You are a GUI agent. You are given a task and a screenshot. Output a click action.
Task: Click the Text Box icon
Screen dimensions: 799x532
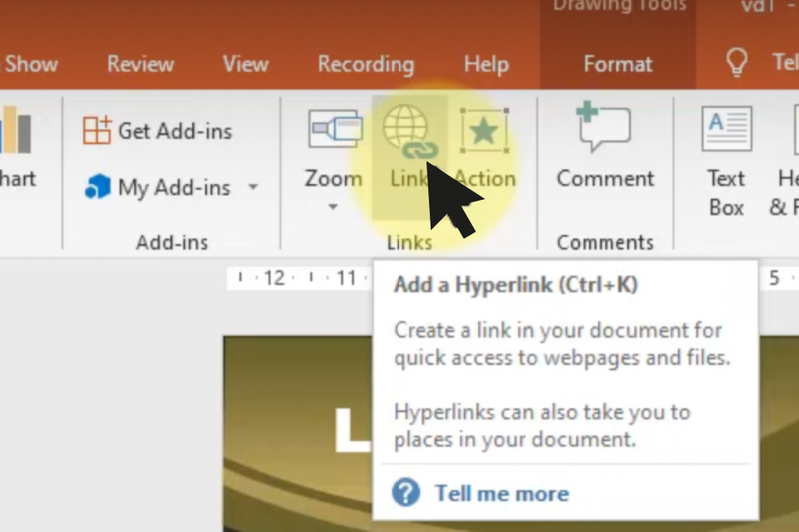coord(727,129)
